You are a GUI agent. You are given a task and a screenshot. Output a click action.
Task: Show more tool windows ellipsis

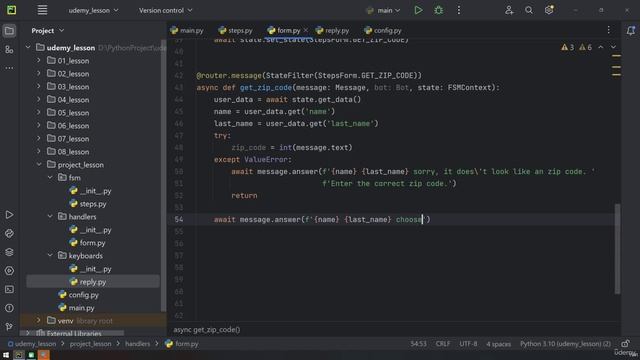tap(9, 68)
